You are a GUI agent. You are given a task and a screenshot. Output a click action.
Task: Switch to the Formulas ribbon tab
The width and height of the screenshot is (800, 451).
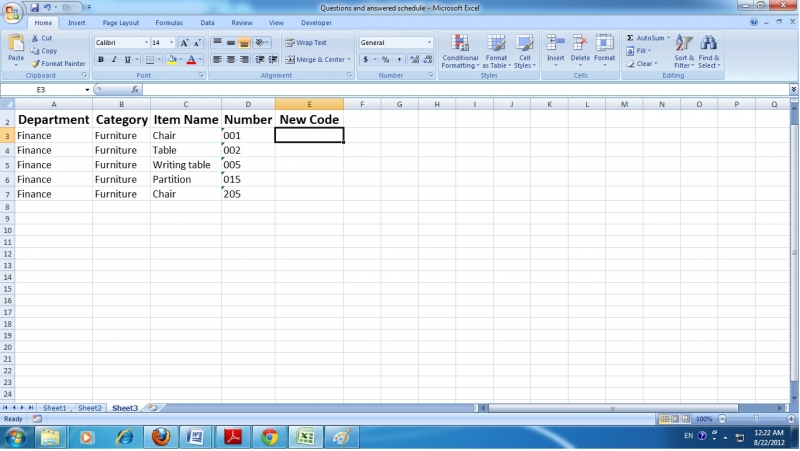[x=169, y=22]
